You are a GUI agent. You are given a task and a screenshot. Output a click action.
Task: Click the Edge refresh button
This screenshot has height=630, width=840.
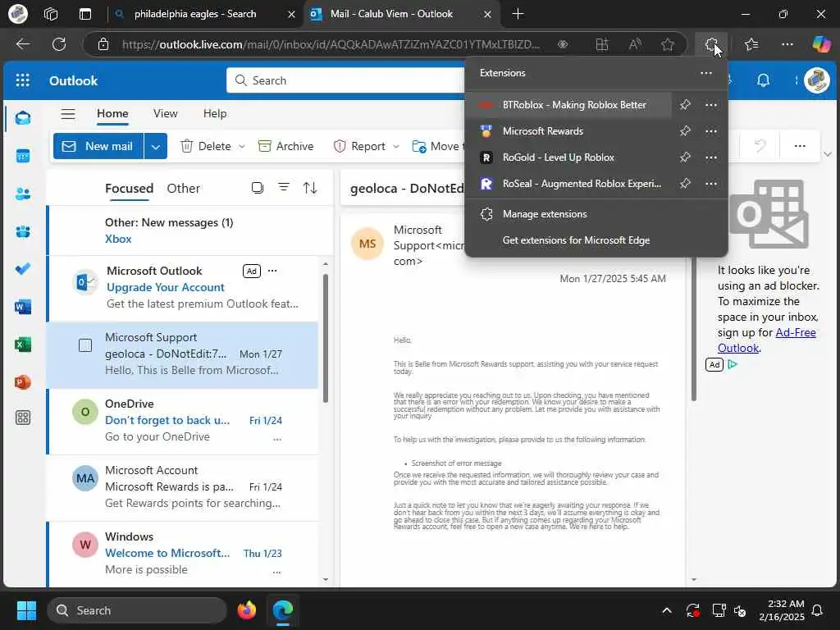tap(59, 44)
